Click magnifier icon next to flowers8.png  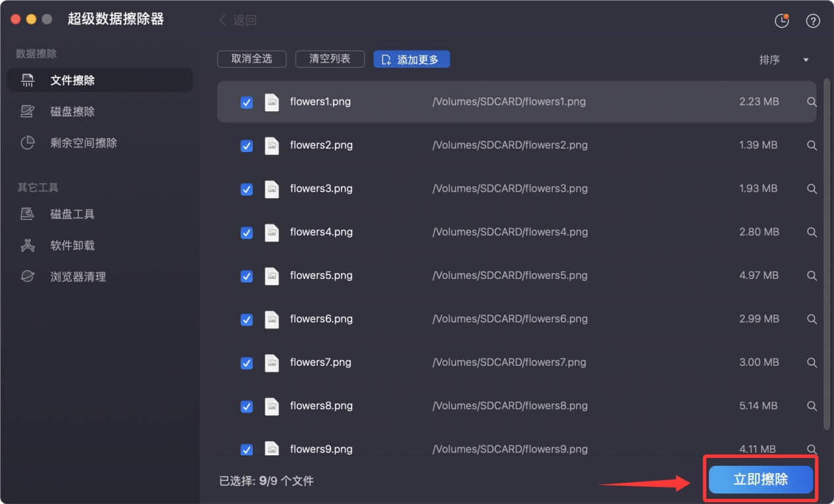click(812, 406)
